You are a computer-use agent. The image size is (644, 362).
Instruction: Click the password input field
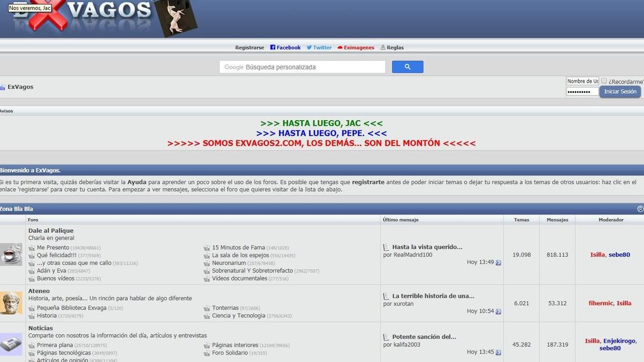(x=582, y=92)
